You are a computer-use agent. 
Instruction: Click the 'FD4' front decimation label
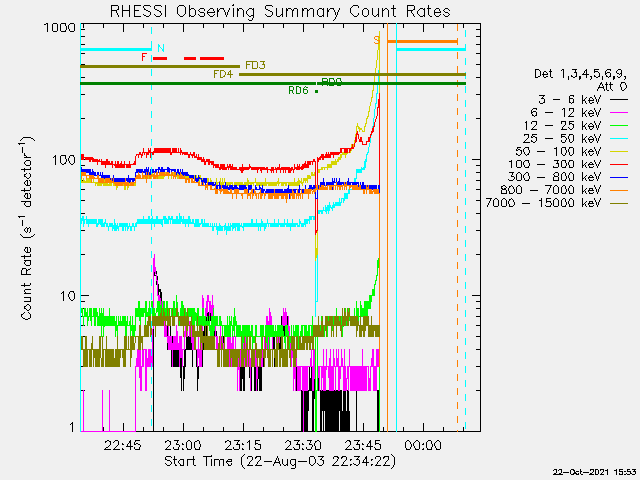[223, 74]
